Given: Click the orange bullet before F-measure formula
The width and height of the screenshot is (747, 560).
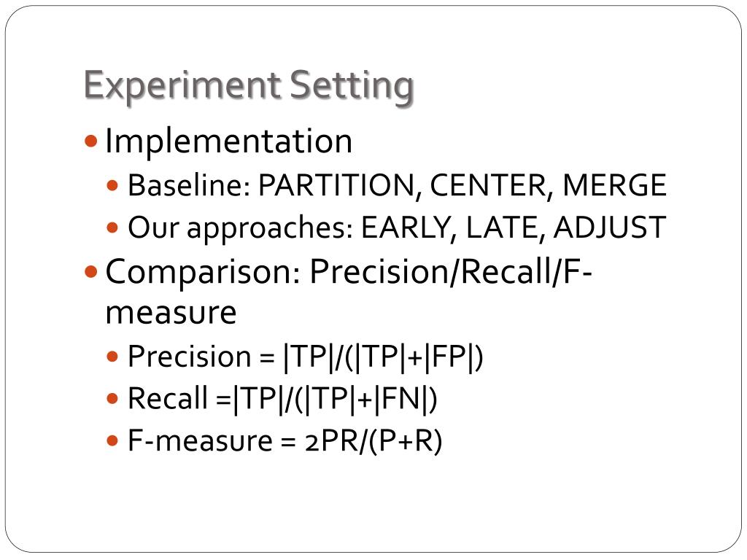Looking at the screenshot, I should click(112, 440).
